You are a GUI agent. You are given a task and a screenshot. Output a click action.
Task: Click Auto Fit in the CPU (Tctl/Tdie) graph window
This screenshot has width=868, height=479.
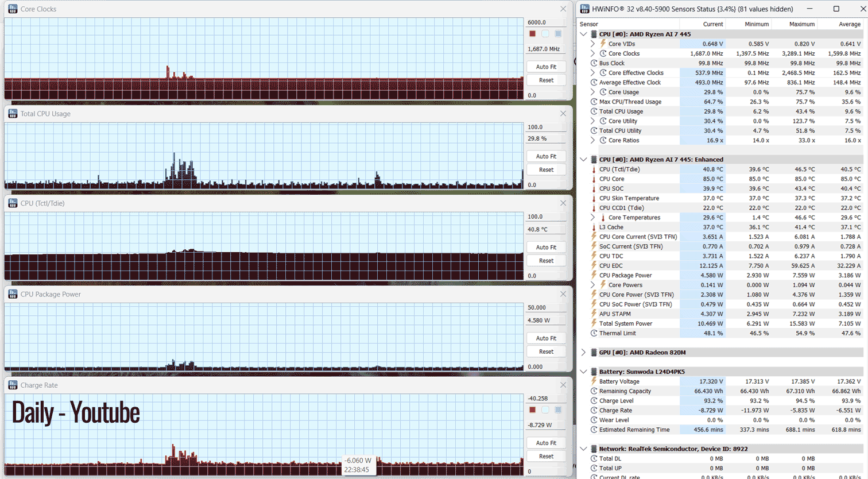tap(546, 247)
